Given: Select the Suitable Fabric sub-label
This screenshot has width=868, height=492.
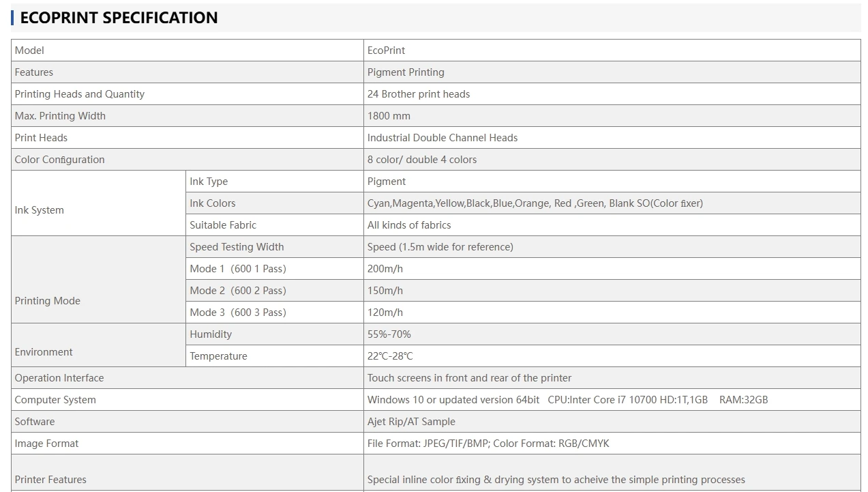Looking at the screenshot, I should coord(275,225).
